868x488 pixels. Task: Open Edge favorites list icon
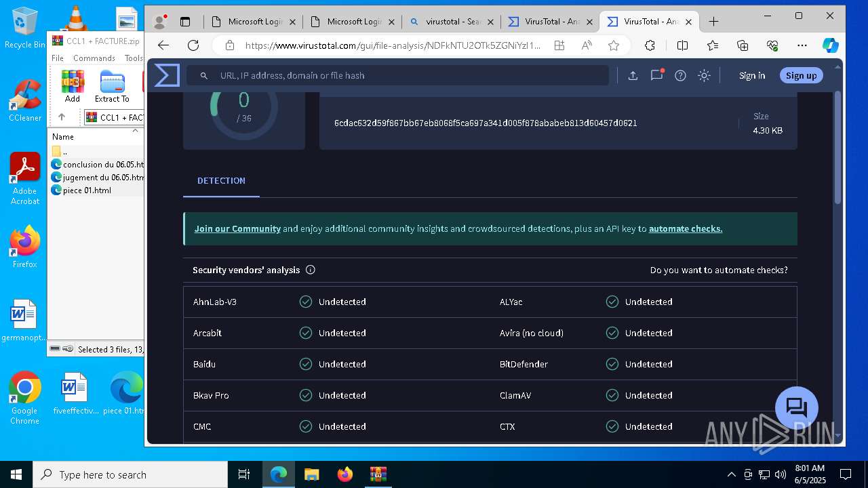(713, 45)
